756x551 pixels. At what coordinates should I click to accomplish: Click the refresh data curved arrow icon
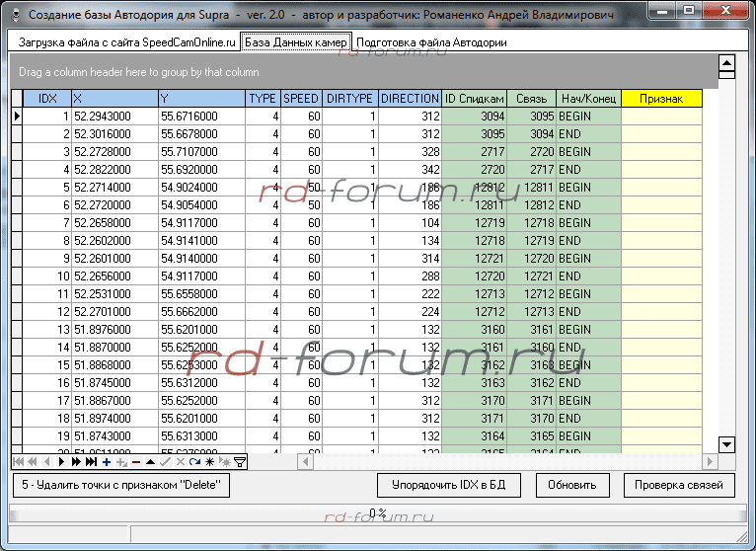[x=194, y=461]
